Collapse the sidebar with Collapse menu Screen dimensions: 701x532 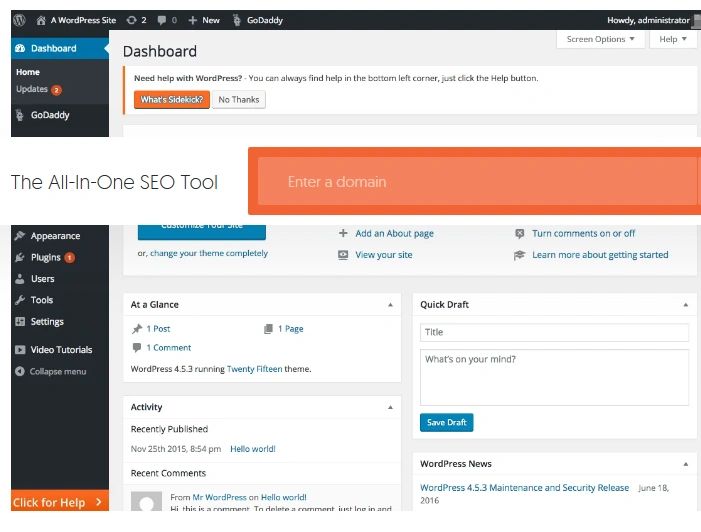[x=50, y=372]
